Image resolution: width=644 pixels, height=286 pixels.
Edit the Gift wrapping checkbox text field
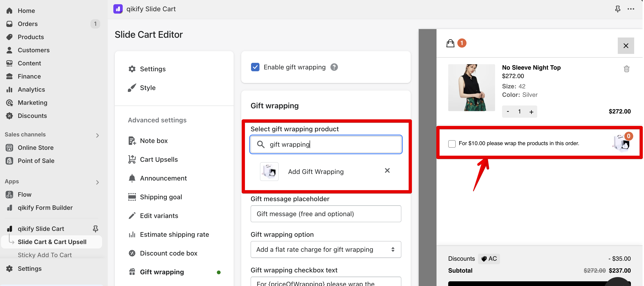(326, 282)
